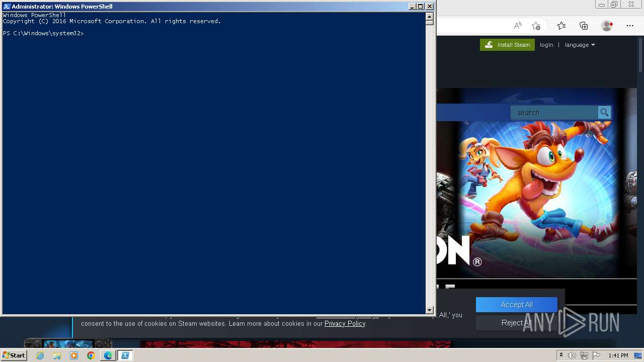The height and width of the screenshot is (362, 644).
Task: Click the PowerShell window title icon
Action: point(7,7)
